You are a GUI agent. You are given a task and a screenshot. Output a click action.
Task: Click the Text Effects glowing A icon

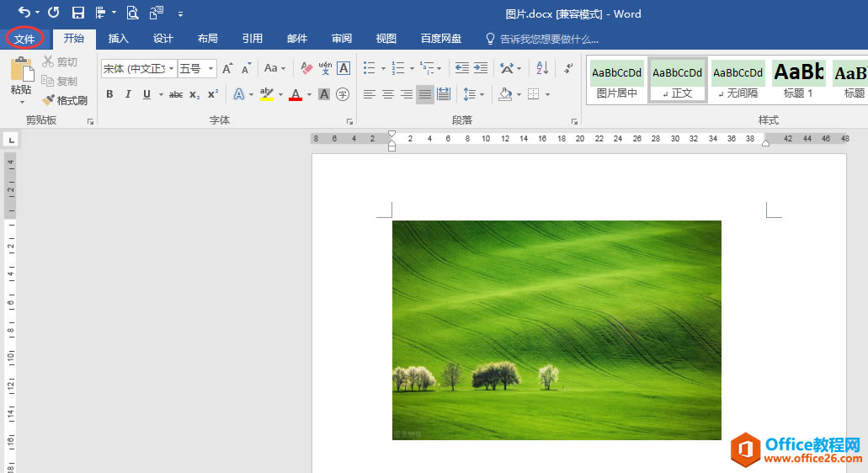click(x=238, y=94)
